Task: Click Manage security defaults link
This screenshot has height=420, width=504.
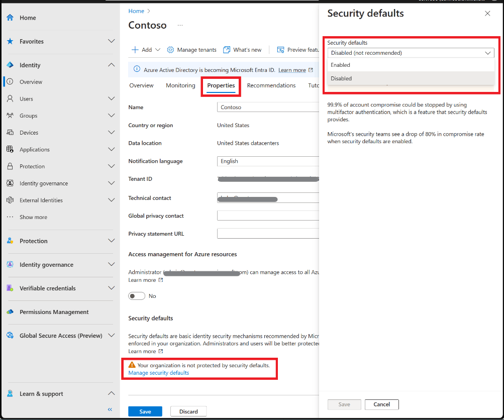Action: (159, 373)
